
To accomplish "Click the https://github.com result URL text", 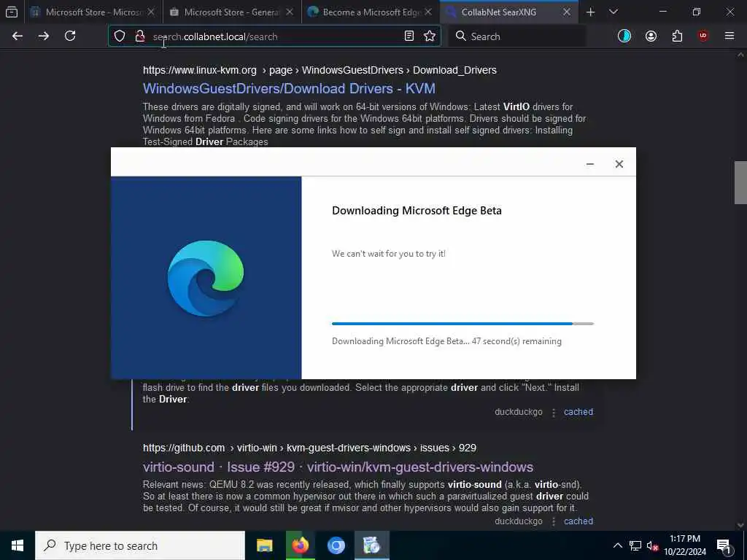I will tap(184, 448).
